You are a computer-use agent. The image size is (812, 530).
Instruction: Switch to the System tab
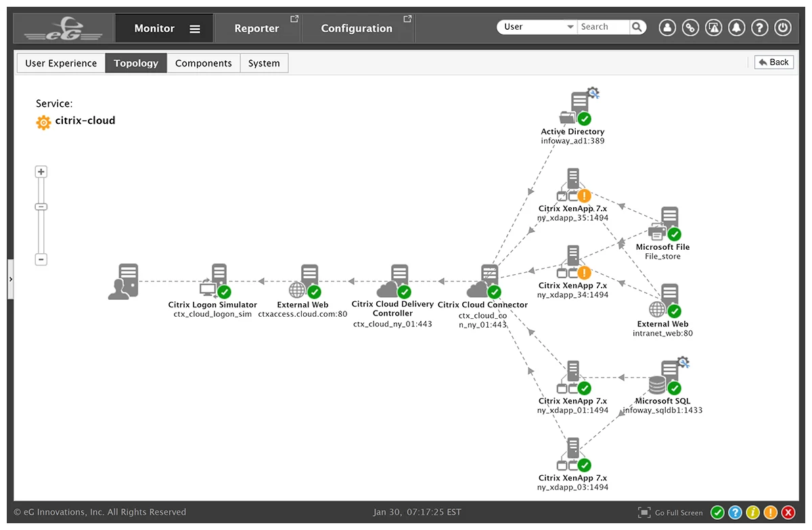pos(264,63)
